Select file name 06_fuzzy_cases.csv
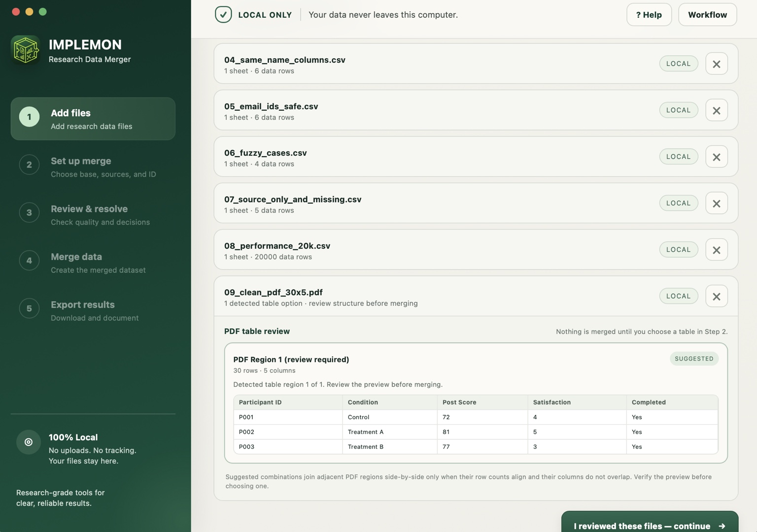This screenshot has width=757, height=532. 266,153
